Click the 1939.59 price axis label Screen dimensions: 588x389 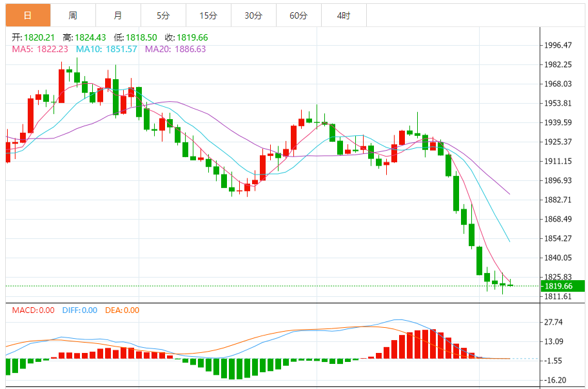pyautogui.click(x=558, y=122)
